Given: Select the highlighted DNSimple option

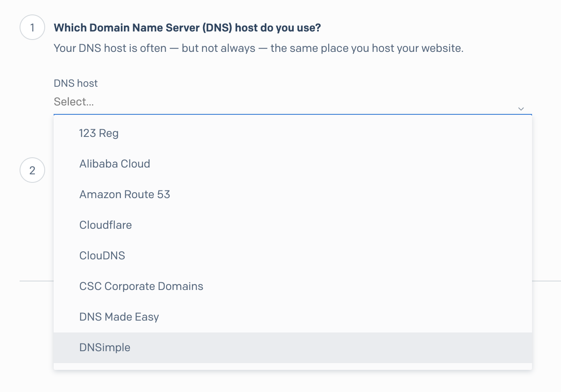Looking at the screenshot, I should [293, 348].
